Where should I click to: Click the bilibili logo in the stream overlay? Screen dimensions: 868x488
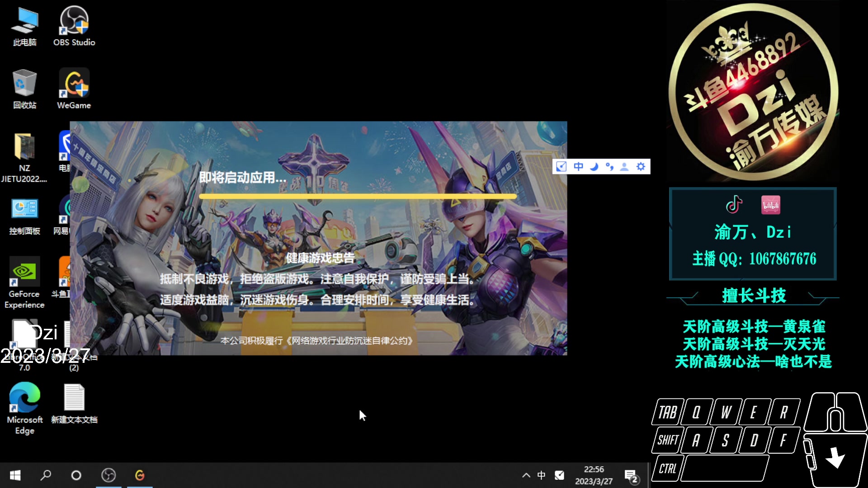[771, 205]
